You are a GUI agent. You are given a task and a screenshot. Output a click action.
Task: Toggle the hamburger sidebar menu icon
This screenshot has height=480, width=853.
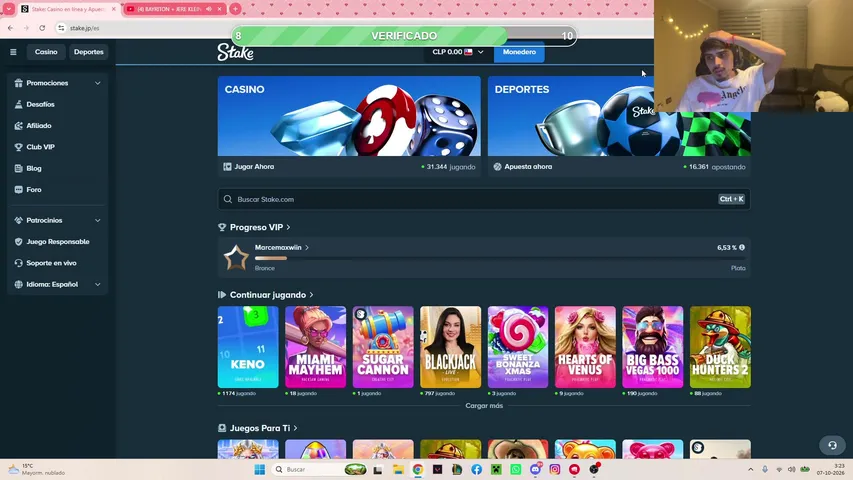click(x=13, y=52)
